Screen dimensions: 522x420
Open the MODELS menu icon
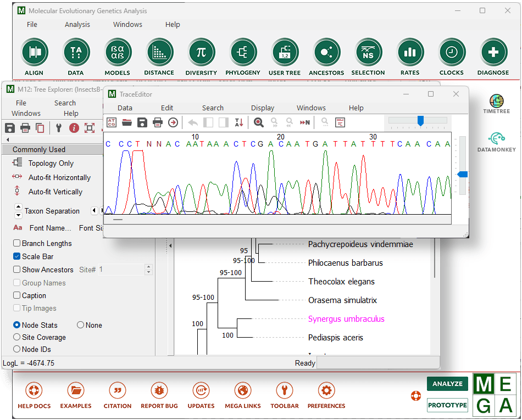[118, 53]
